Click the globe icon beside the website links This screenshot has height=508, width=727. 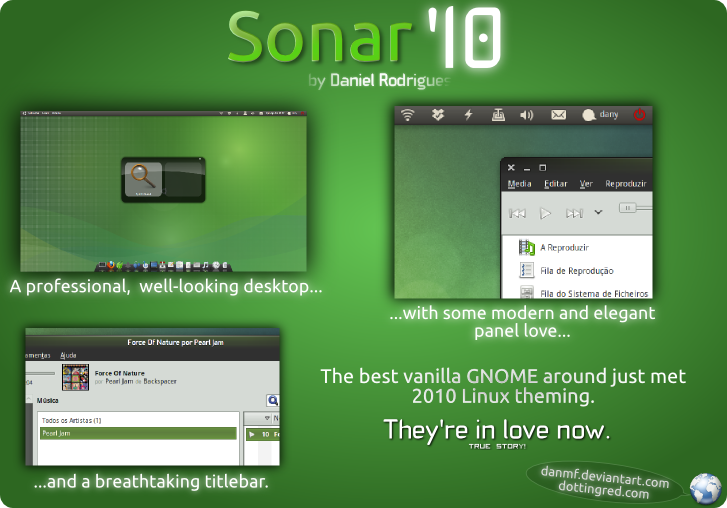[705, 488]
